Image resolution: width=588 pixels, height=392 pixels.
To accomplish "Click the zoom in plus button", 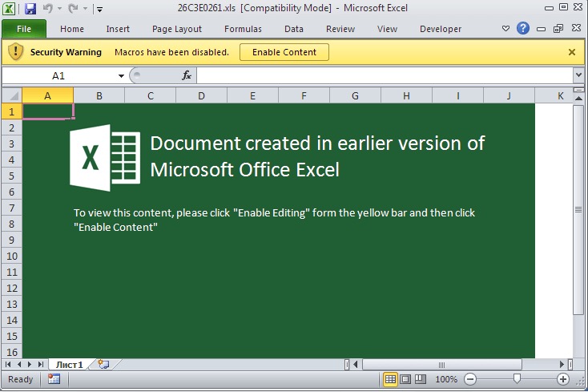I will 563,379.
